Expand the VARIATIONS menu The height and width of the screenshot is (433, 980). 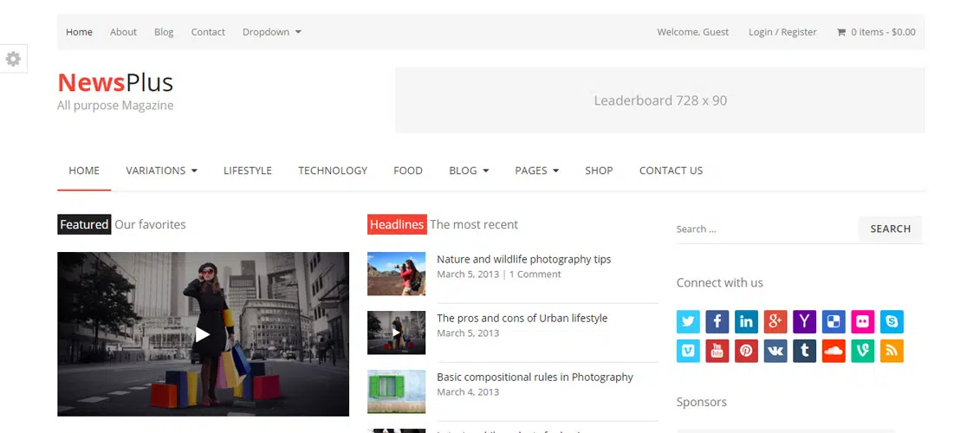tap(161, 171)
